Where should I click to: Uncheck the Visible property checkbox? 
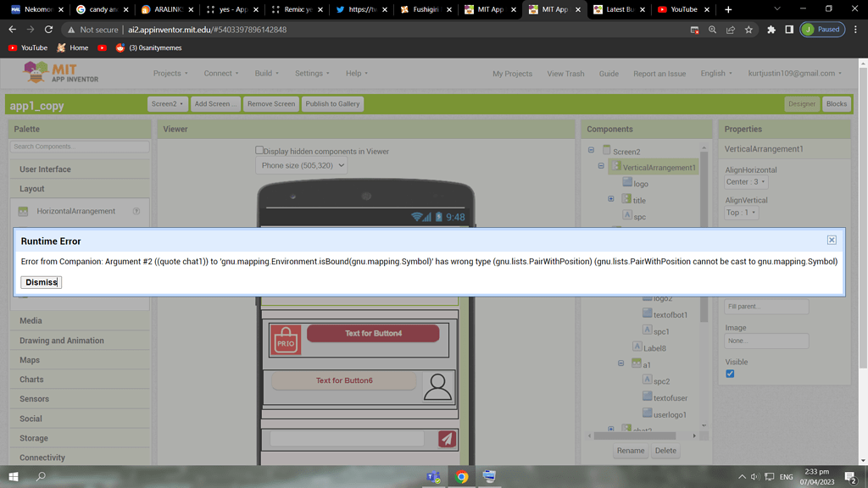(730, 373)
